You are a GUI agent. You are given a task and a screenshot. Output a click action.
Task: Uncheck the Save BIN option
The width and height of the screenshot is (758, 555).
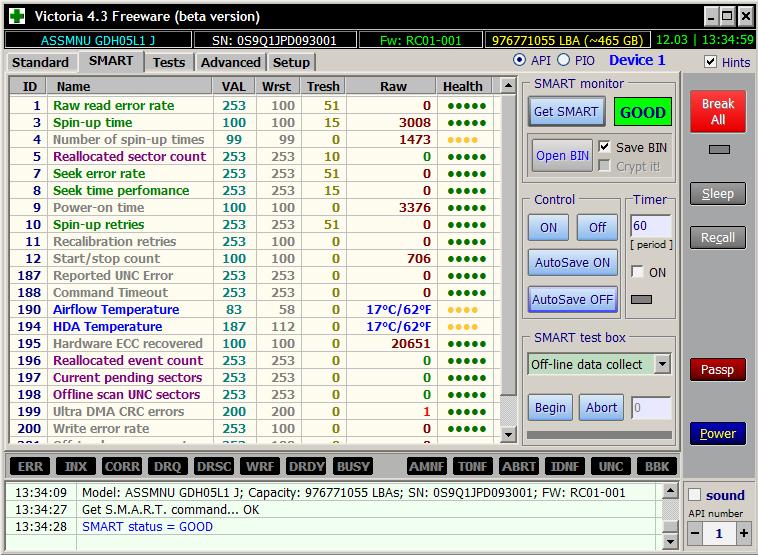tap(604, 147)
